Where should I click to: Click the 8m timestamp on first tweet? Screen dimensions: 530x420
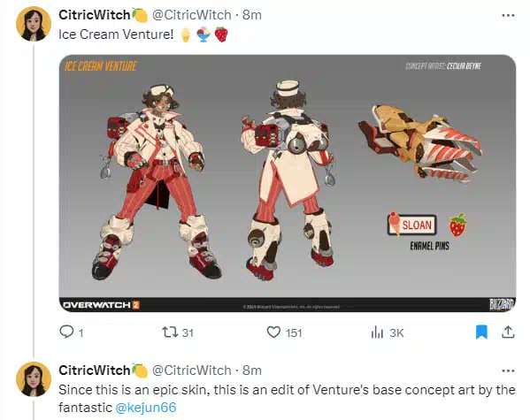[252, 15]
